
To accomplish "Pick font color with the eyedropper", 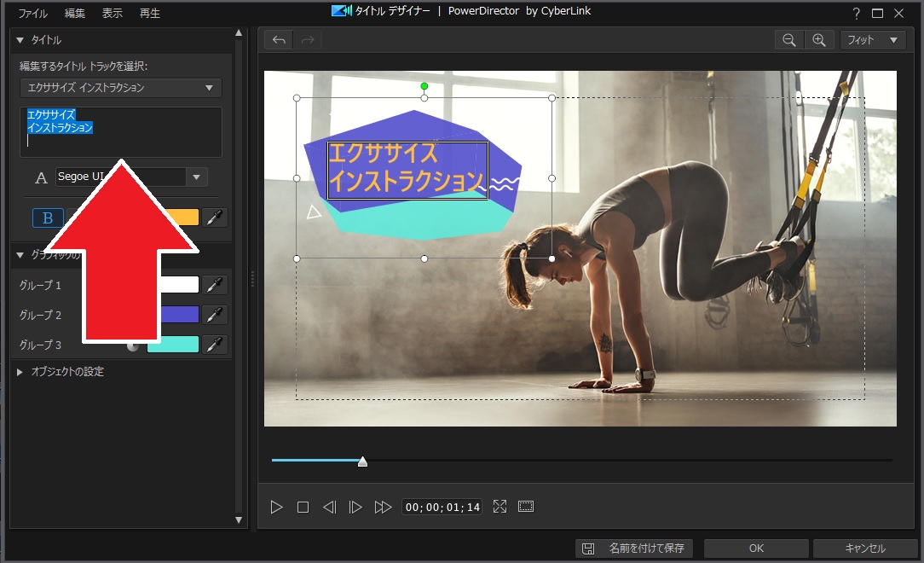I will (x=215, y=218).
